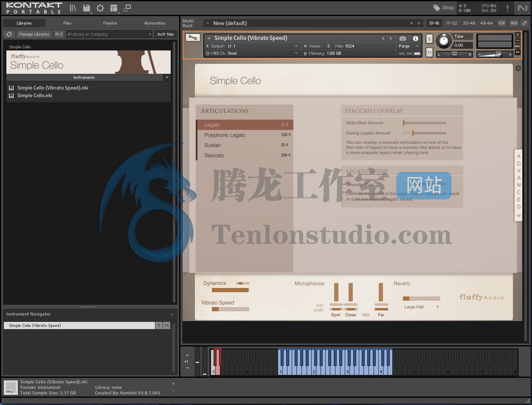The width and height of the screenshot is (532, 405).
Task: Show rack page 01-16
Action: [434, 23]
